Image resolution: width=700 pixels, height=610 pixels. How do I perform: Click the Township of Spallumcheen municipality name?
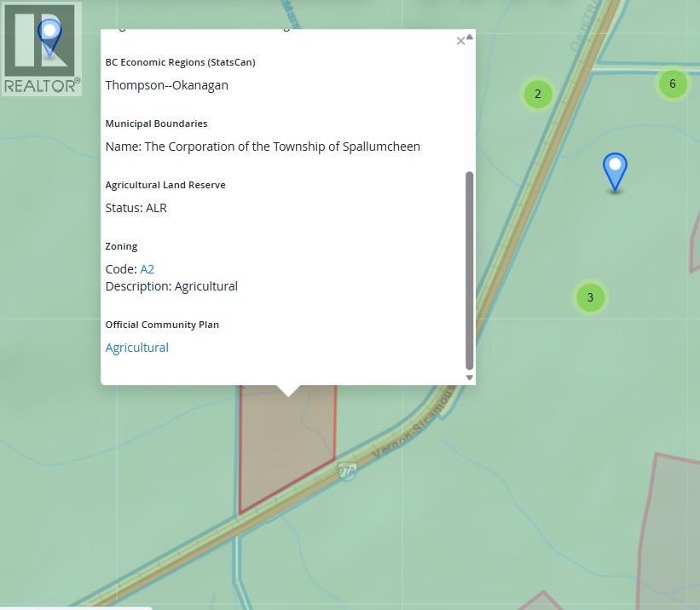[x=281, y=147]
